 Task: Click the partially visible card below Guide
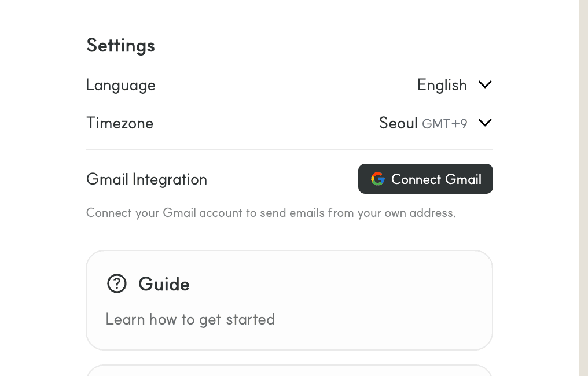pos(289,372)
